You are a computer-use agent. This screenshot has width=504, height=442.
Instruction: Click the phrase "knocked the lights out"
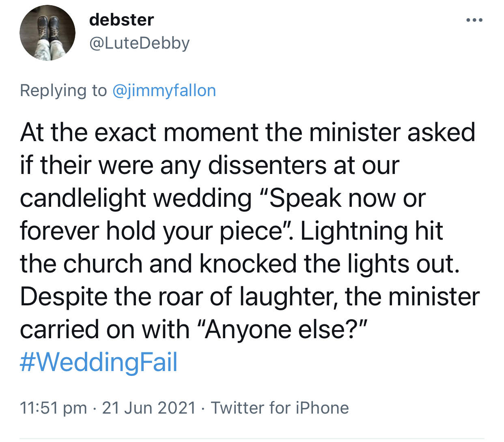329,264
